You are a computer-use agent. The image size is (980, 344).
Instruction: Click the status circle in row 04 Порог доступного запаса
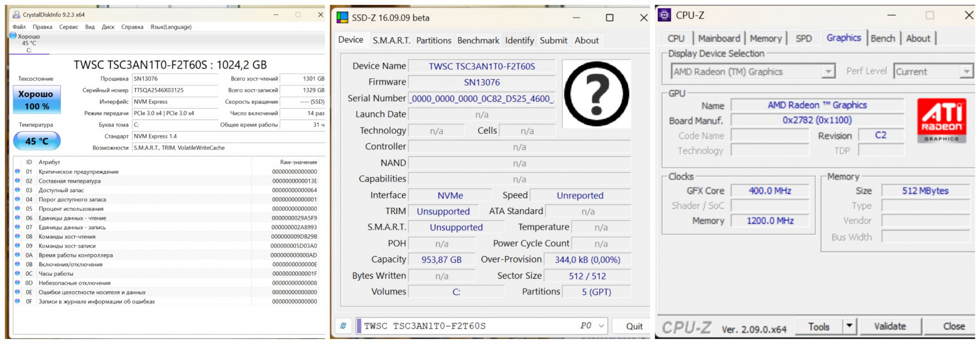18,200
